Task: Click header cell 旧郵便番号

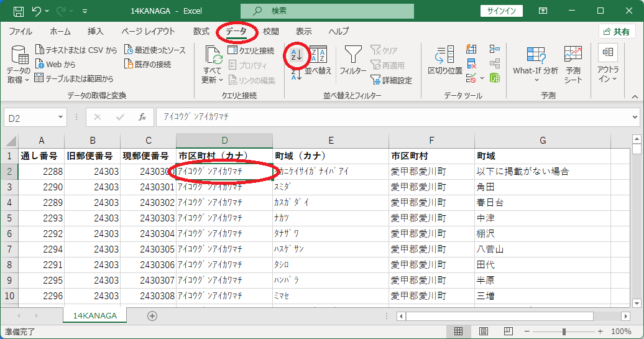Action: pyautogui.click(x=93, y=156)
